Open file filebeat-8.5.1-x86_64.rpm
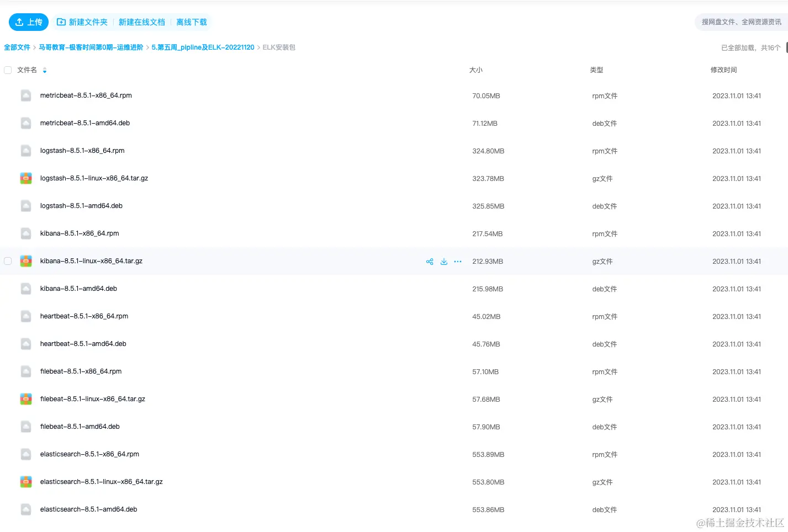This screenshot has width=788, height=532. click(81, 371)
